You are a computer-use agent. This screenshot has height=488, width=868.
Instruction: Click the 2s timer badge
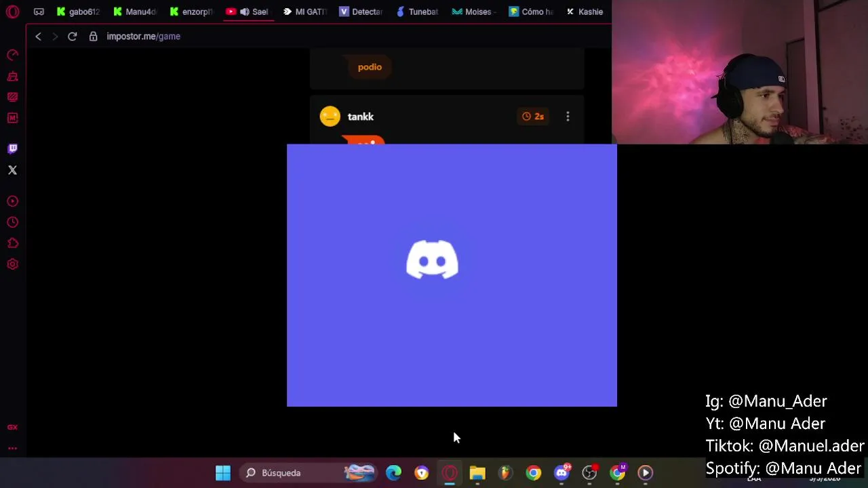[x=533, y=117]
